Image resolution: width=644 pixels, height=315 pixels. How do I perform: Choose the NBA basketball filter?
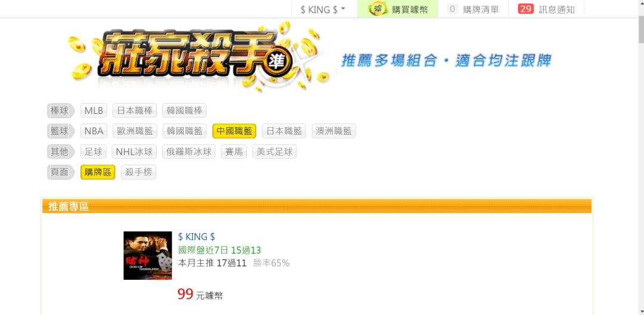coord(94,131)
